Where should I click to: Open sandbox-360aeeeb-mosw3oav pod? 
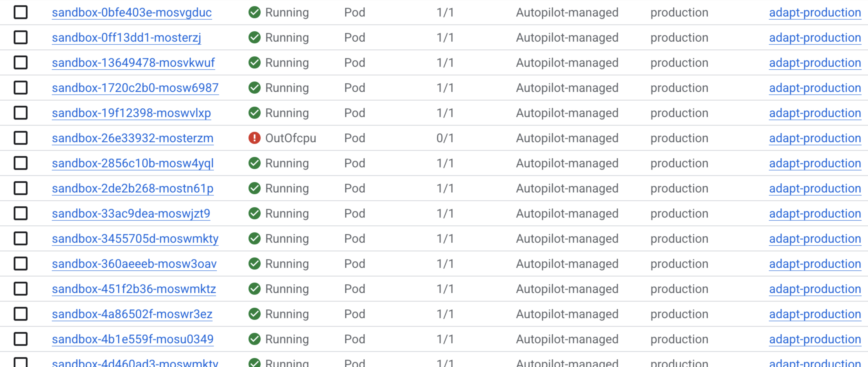pos(134,264)
